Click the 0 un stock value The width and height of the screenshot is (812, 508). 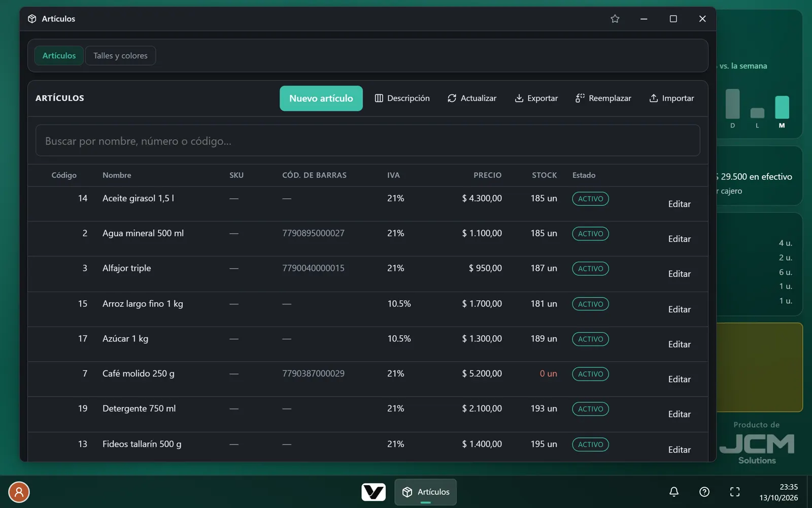(548, 373)
